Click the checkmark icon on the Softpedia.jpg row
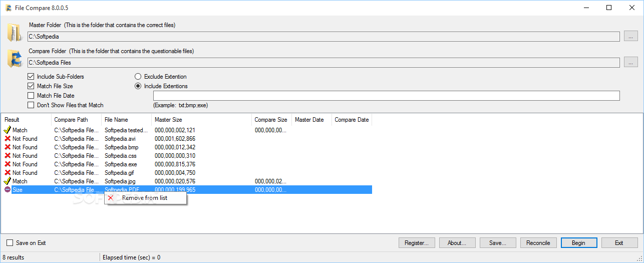The height and width of the screenshot is (263, 644). (7, 181)
